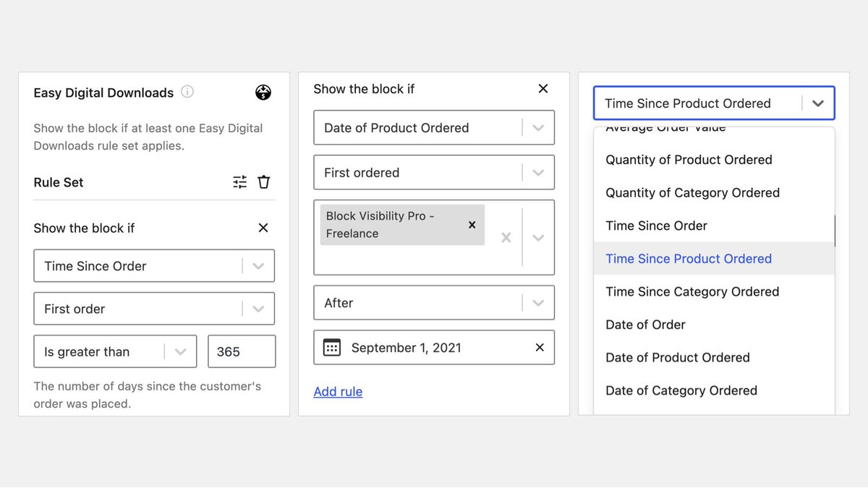This screenshot has width=868, height=488.
Task: Select Time Since Category Ordered option
Action: point(714,292)
